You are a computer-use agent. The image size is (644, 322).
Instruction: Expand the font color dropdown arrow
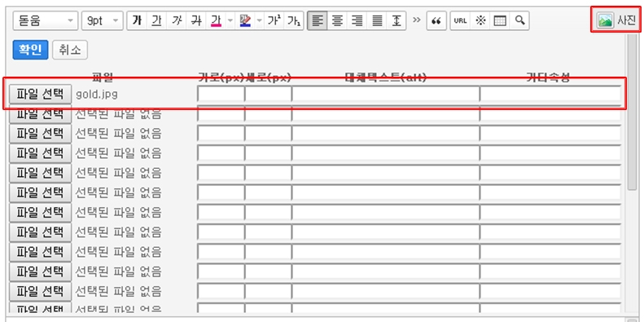230,20
